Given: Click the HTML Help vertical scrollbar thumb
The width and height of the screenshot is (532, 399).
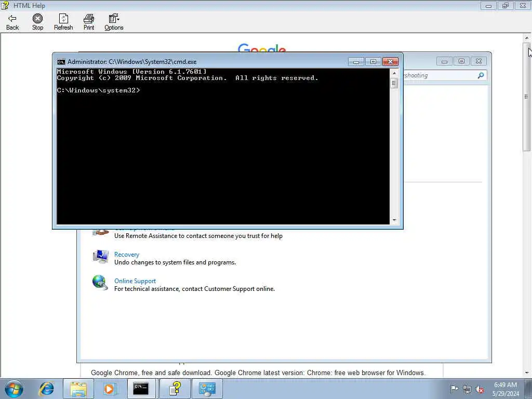Looking at the screenshot, I should point(527,97).
